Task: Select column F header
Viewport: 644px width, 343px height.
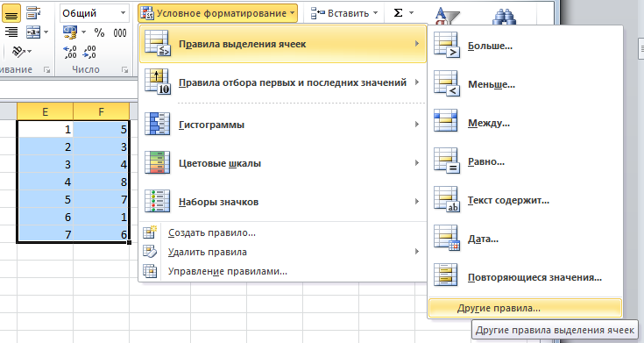Action: coord(101,111)
